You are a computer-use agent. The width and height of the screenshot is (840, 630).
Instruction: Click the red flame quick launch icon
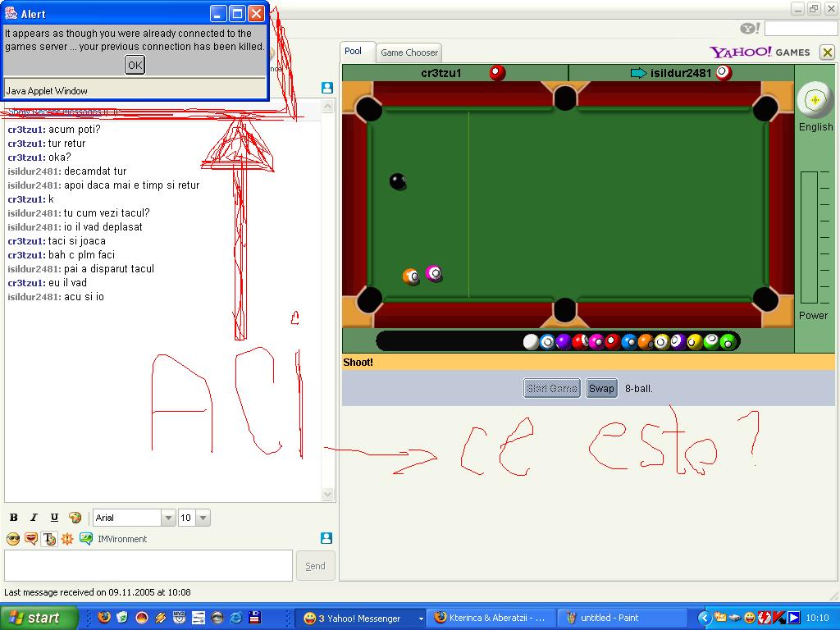141,618
